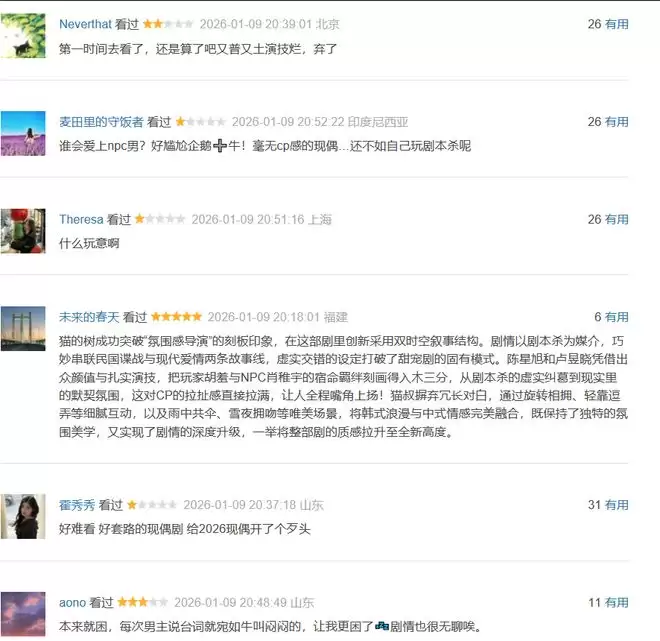Image resolution: width=660 pixels, height=641 pixels.
Task: Vote 有用 on Theresa's review
Action: [616, 219]
